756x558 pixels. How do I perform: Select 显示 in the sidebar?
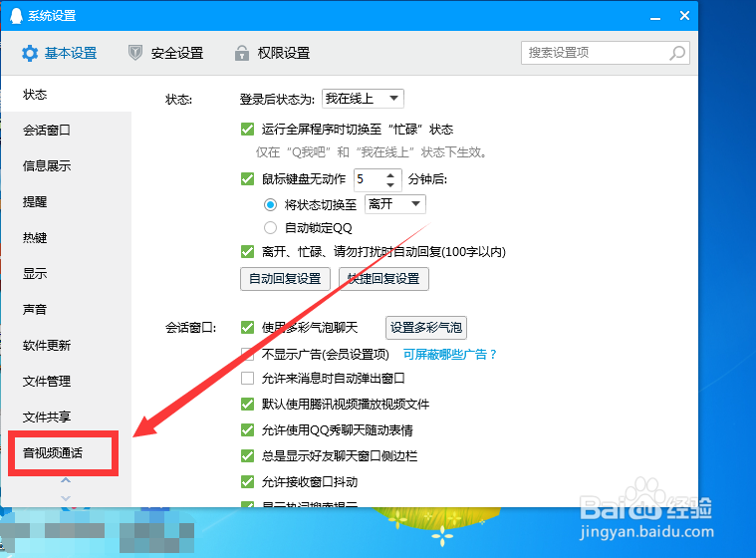(66, 273)
